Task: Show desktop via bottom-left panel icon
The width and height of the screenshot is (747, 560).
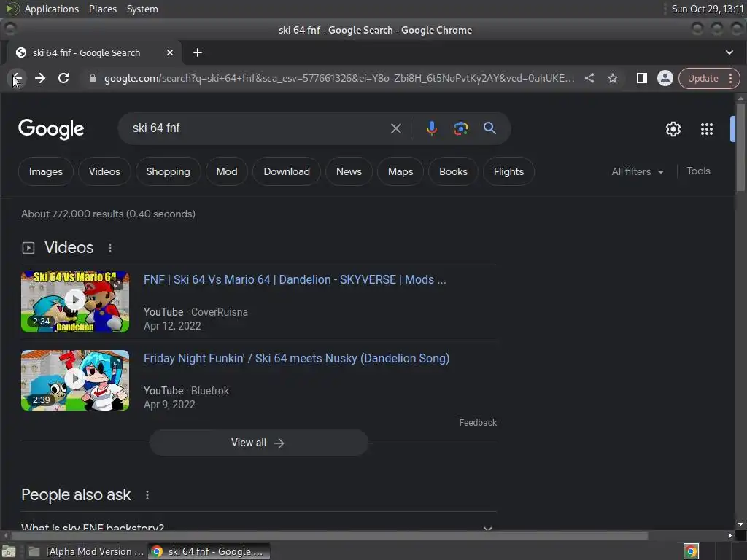Action: 9,551
